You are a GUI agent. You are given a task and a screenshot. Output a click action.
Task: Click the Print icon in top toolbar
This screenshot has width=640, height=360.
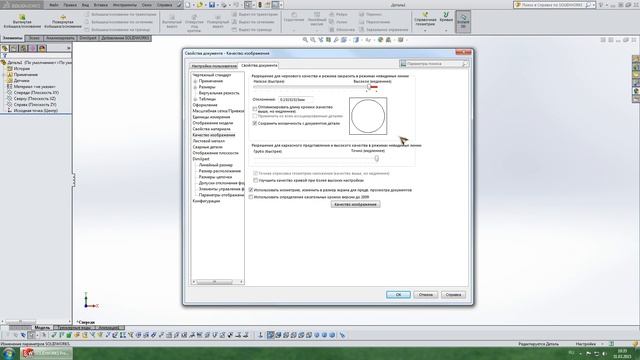(x=224, y=5)
